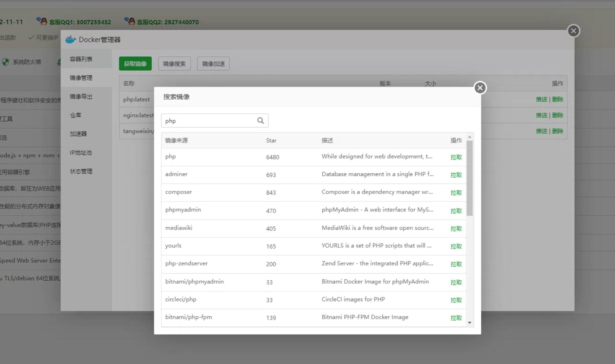Pull the composer image

456,193
